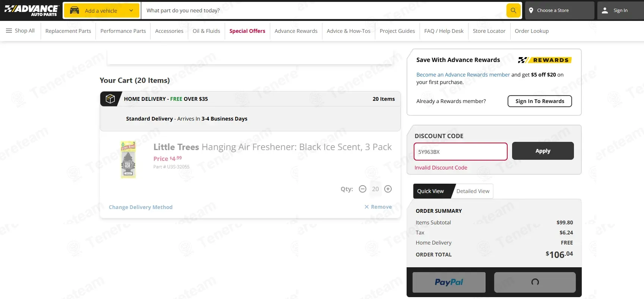Image resolution: width=644 pixels, height=299 pixels.
Task: Click the Little Trees air freshener thumbnail
Action: pyautogui.click(x=128, y=160)
